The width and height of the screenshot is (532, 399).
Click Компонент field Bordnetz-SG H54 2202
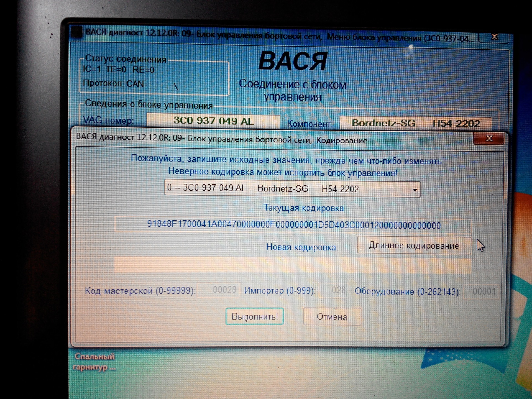click(x=416, y=123)
